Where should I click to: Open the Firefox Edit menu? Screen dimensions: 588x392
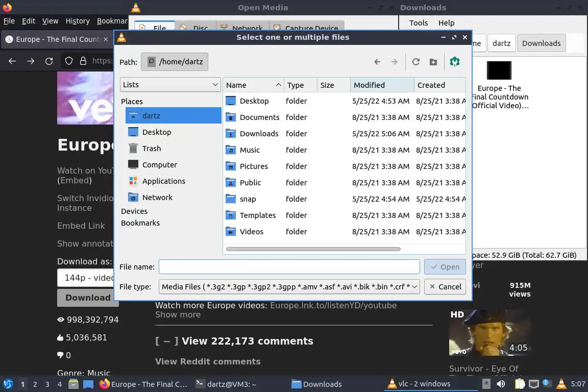(x=29, y=21)
